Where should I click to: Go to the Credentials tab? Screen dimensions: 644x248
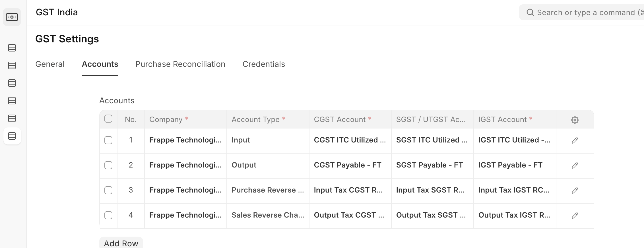coord(263,64)
